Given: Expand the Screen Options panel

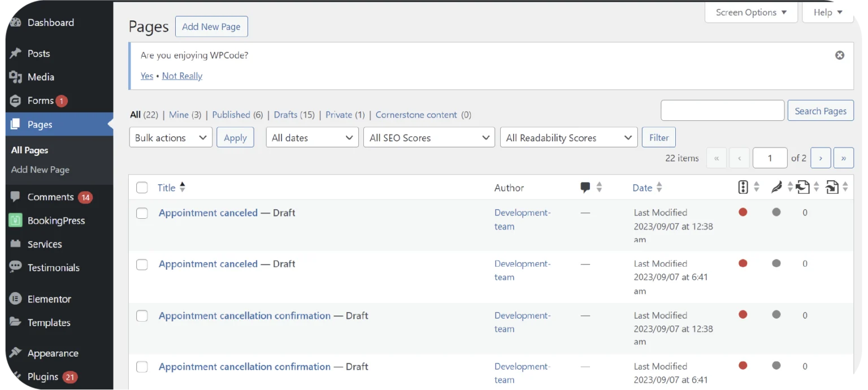Looking at the screenshot, I should point(750,12).
